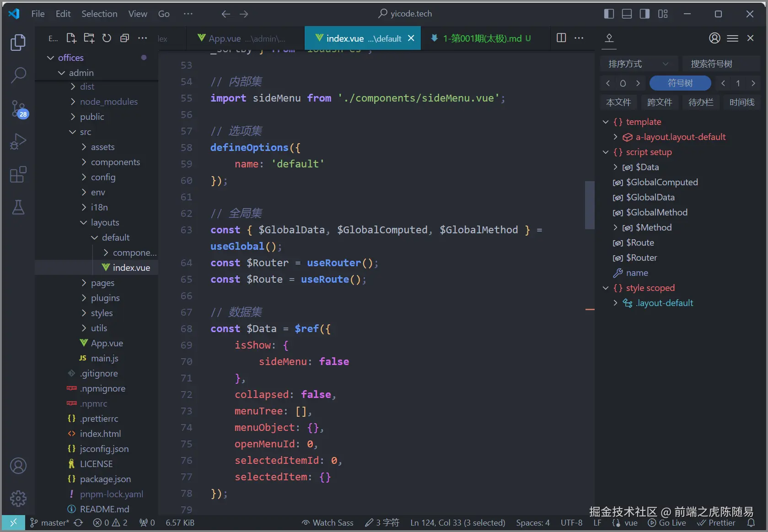Screen dimensions: 768x532
Task: Customize the editor layout
Action: pos(663,14)
